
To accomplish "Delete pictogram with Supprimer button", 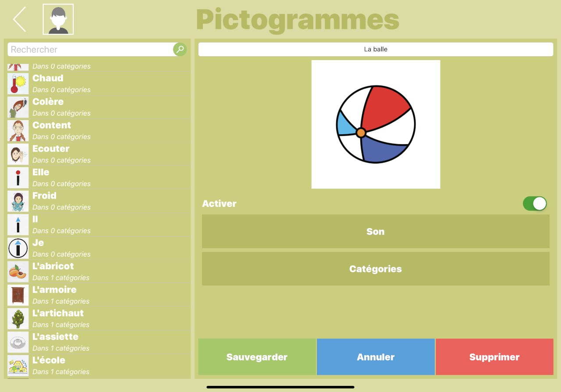I will click(494, 357).
